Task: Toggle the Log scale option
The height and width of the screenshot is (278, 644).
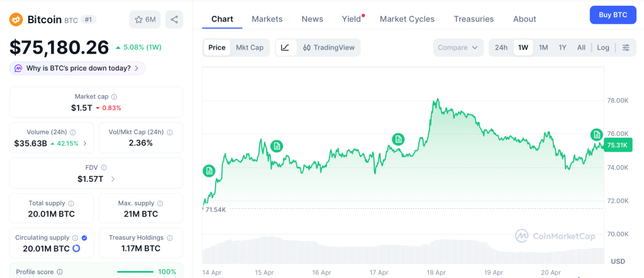Action: 603,47
